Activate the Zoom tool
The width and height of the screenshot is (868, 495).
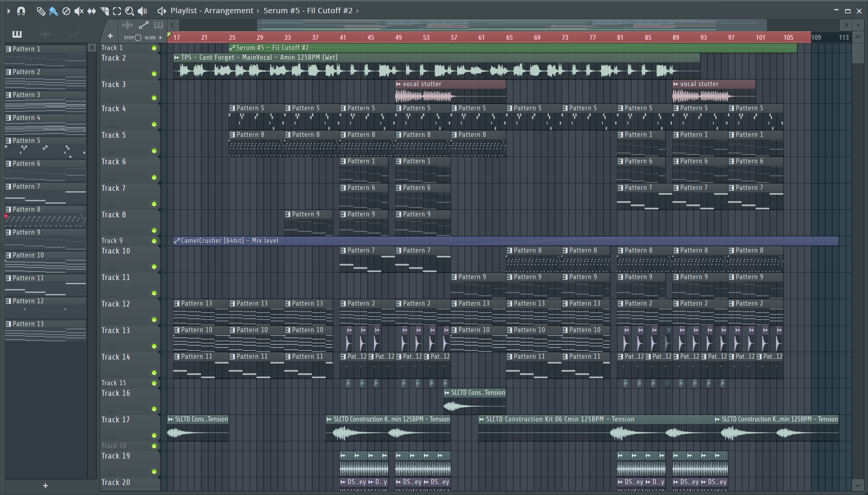tap(129, 11)
